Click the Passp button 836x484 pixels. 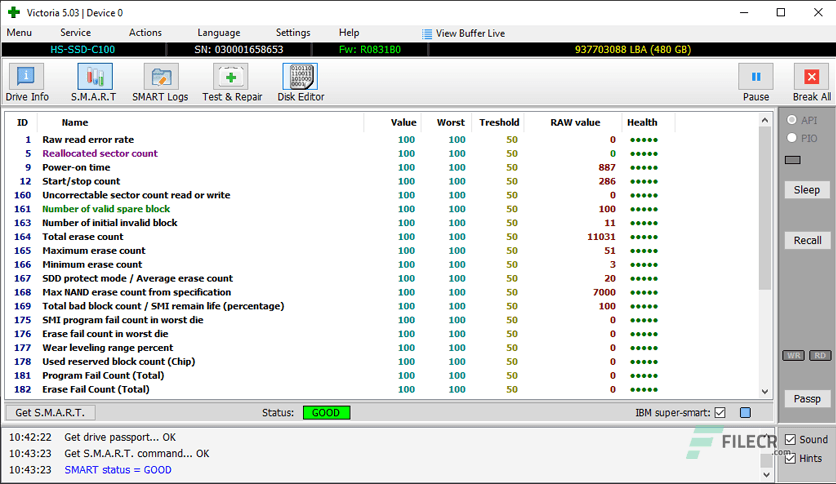pos(807,399)
